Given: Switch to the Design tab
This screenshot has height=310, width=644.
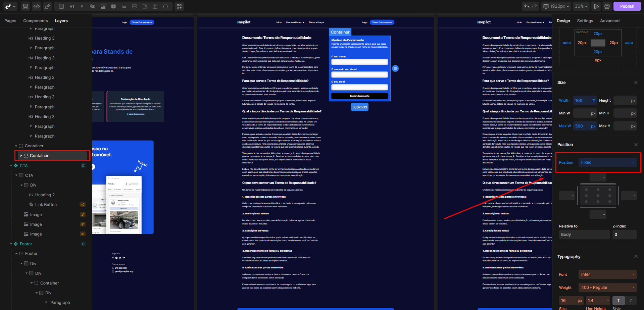Looking at the screenshot, I should pos(563,21).
